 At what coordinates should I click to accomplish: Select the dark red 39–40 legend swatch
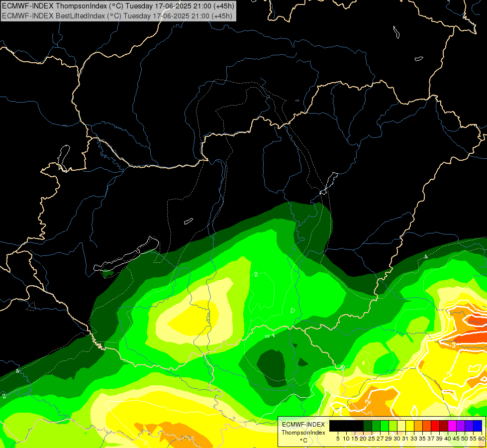444,426
